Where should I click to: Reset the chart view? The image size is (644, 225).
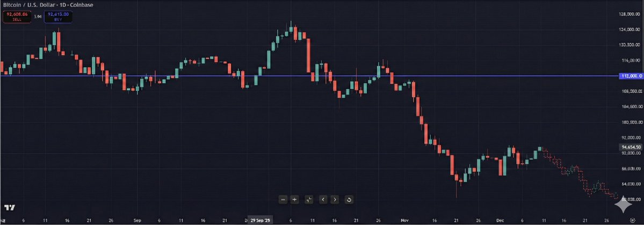pos(349,200)
